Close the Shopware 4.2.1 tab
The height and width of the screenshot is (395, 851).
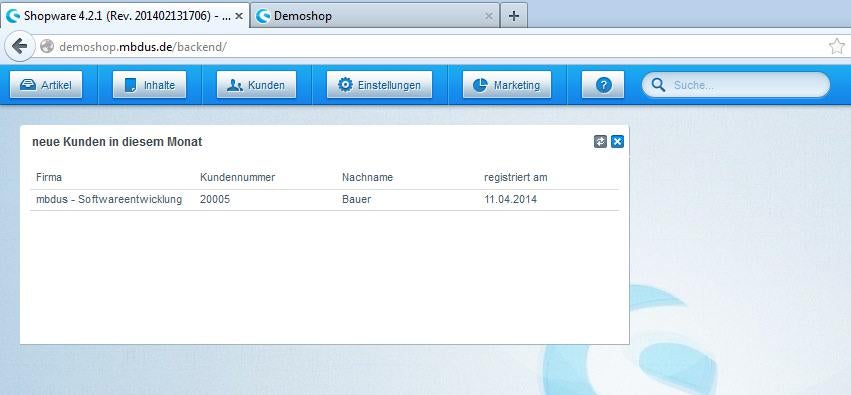(x=239, y=16)
